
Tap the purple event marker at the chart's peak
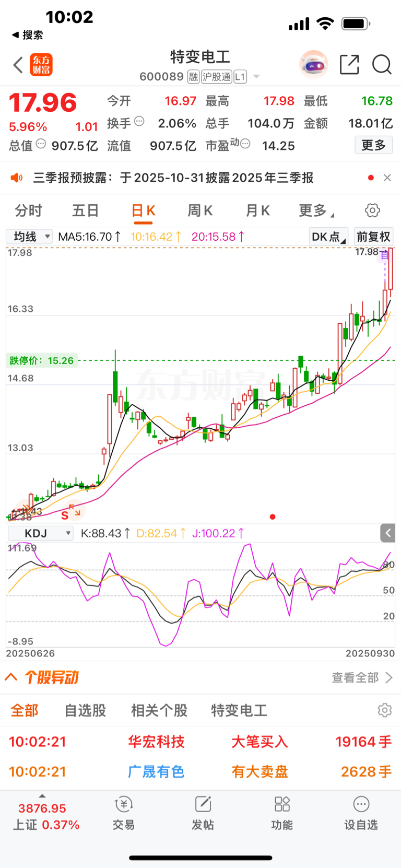point(385,255)
